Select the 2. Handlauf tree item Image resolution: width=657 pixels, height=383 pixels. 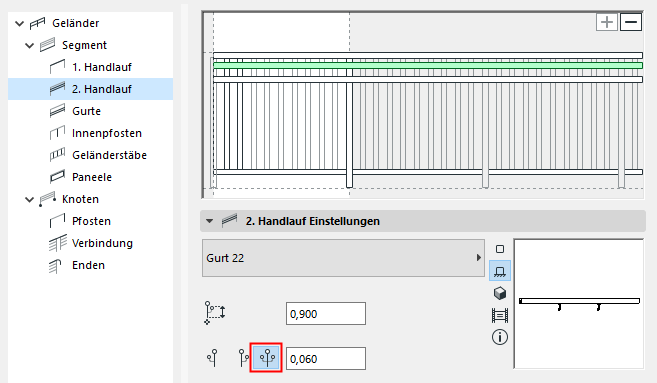[90, 89]
